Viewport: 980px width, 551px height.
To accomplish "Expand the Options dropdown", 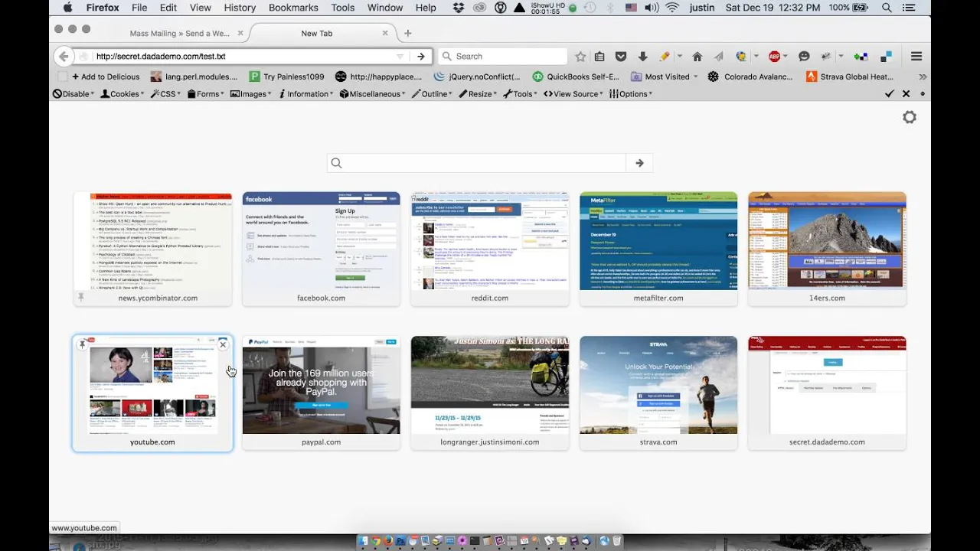I will pos(631,93).
